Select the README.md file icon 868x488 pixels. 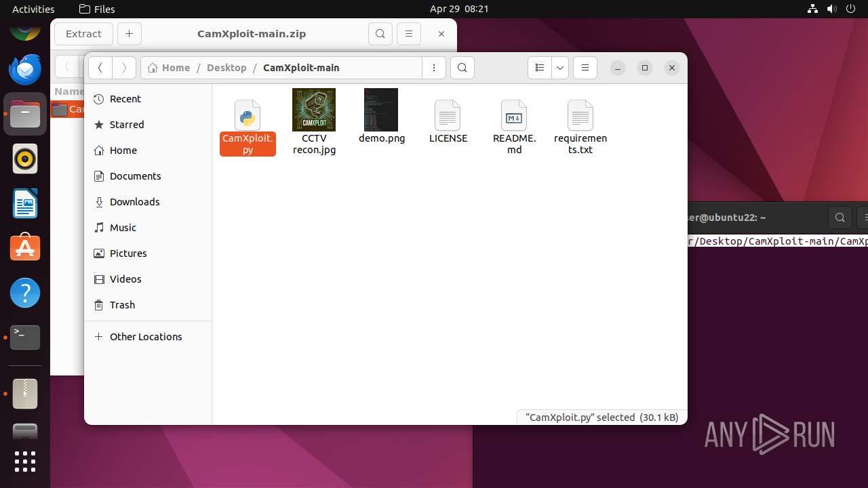[514, 116]
